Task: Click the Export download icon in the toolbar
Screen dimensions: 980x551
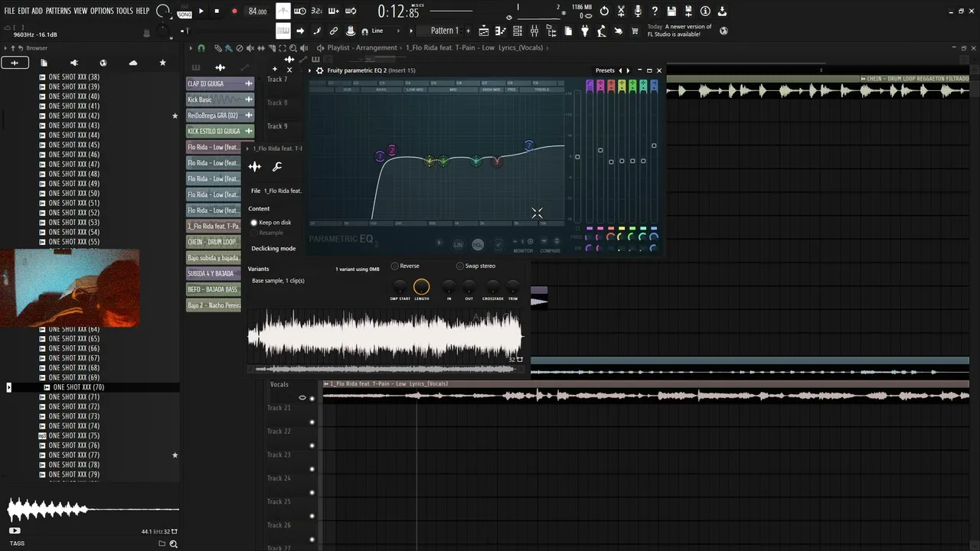Action: pyautogui.click(x=721, y=11)
